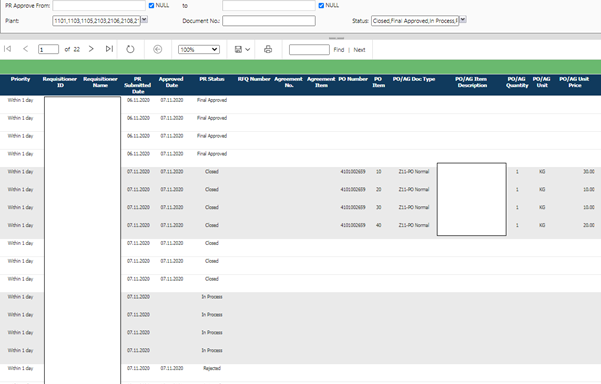Go to next report page
Image resolution: width=601 pixels, height=384 pixels.
[91, 49]
